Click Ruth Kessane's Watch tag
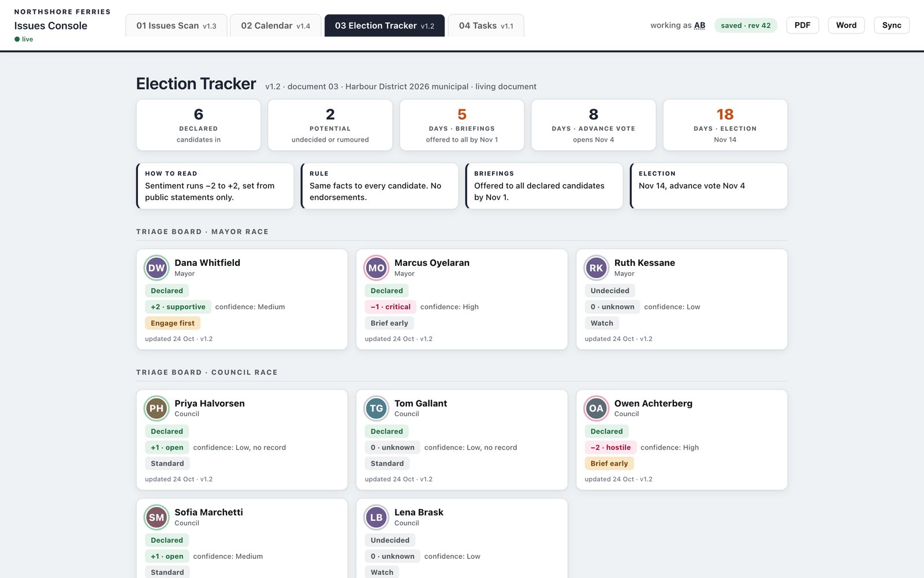The width and height of the screenshot is (924, 578). point(602,323)
